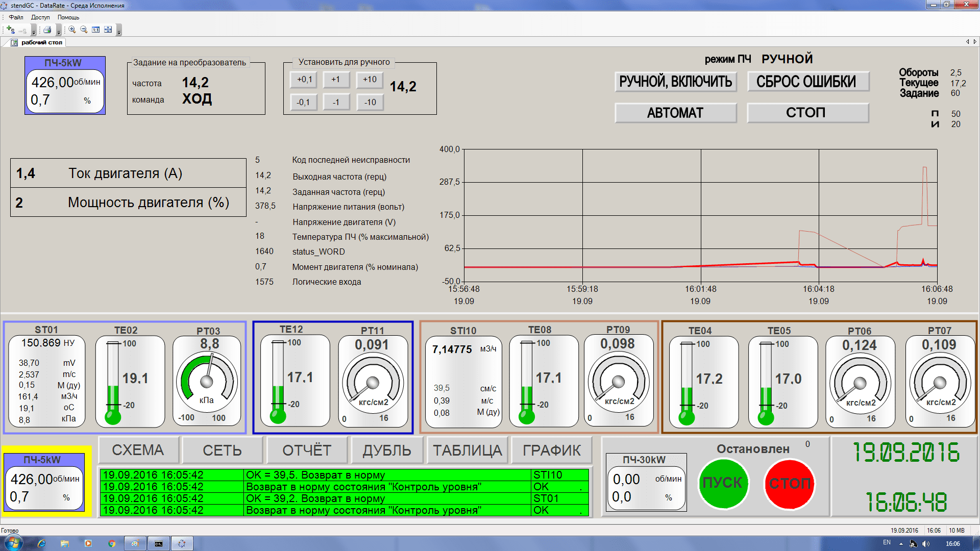Switch to the ГРАФИК view tab
Screen dimensions: 980x551
551,450
